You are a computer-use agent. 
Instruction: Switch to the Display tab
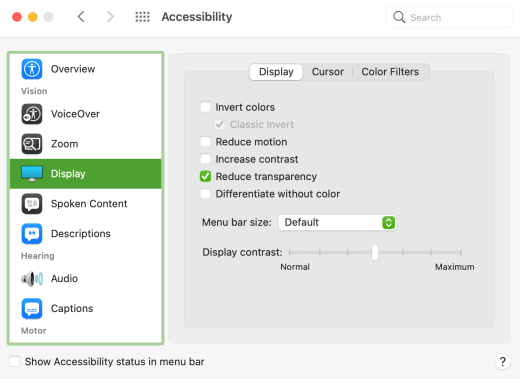click(x=276, y=72)
